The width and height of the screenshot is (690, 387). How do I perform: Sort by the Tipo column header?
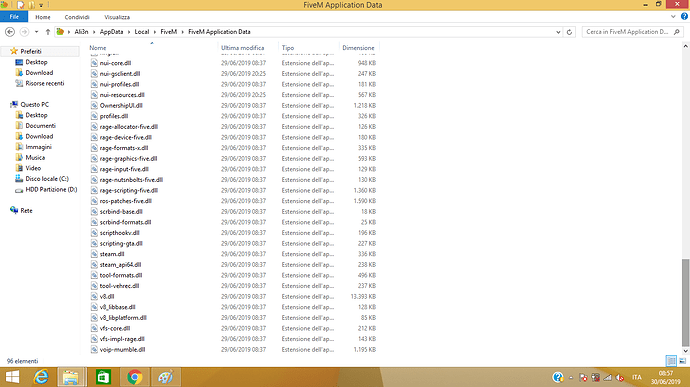tap(288, 48)
